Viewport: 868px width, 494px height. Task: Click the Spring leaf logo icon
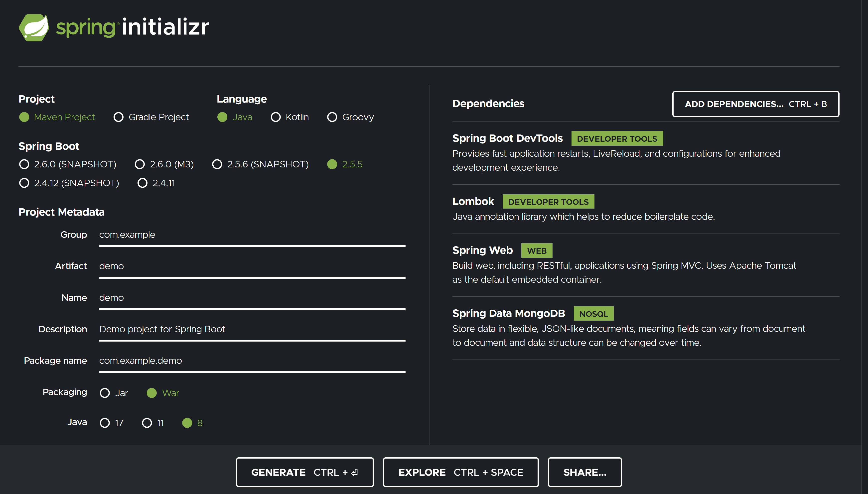pos(34,27)
